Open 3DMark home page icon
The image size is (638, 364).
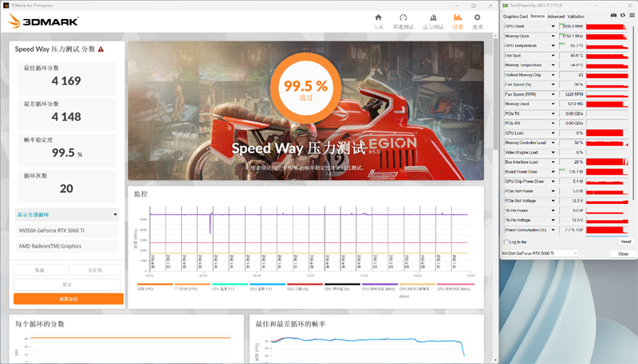click(x=378, y=18)
